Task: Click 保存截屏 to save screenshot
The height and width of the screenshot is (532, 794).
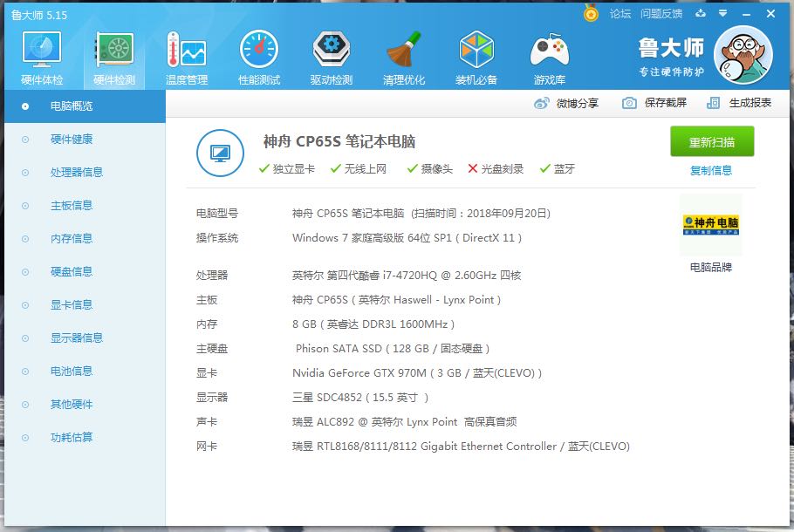Action: pos(654,103)
